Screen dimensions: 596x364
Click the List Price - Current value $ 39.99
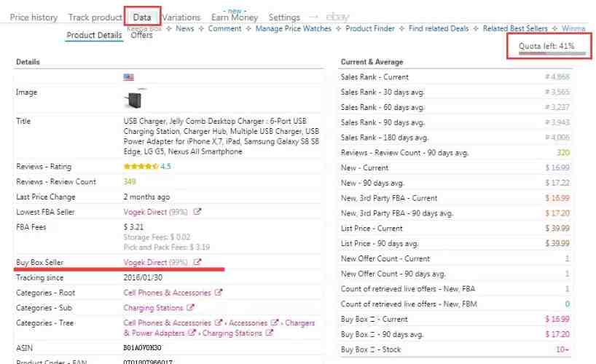[x=557, y=229]
